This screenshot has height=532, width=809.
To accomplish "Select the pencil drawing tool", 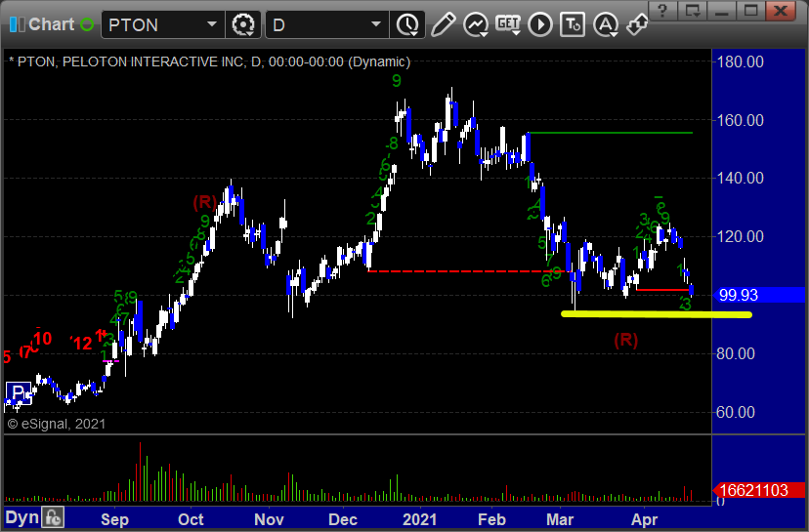I will [x=443, y=24].
